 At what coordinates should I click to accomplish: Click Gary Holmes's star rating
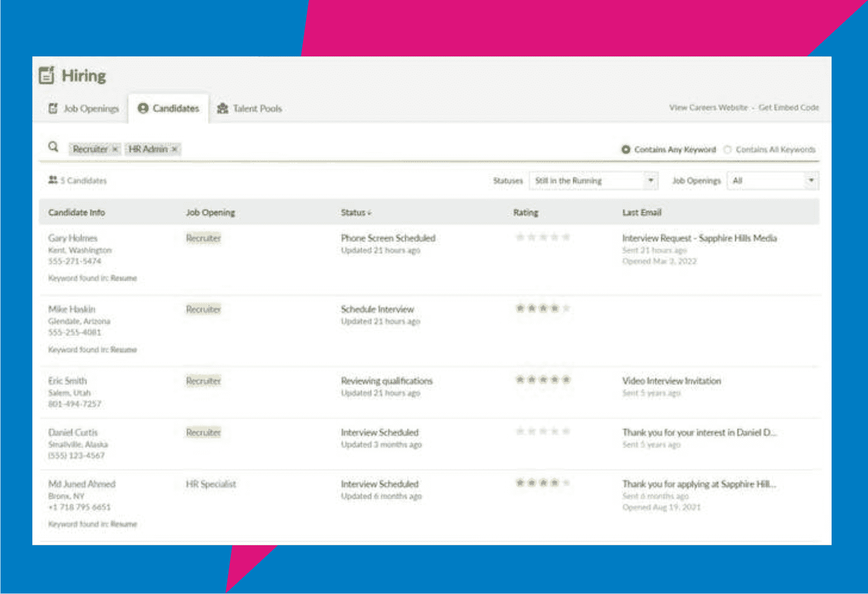[x=543, y=237]
